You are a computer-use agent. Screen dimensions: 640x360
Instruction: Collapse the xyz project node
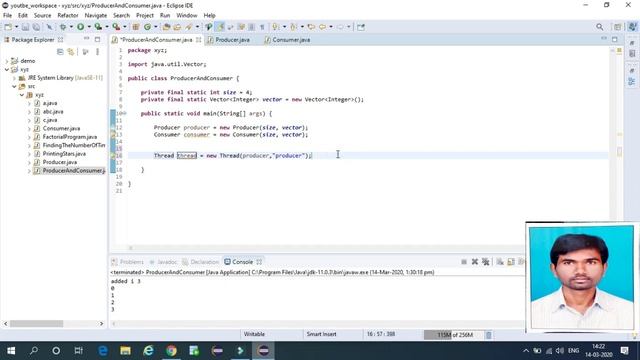7,69
